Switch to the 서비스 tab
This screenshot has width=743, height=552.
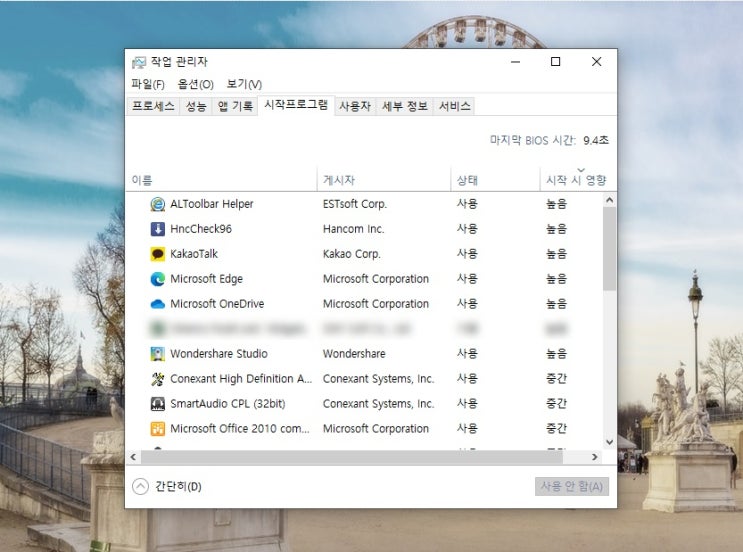pyautogui.click(x=454, y=106)
